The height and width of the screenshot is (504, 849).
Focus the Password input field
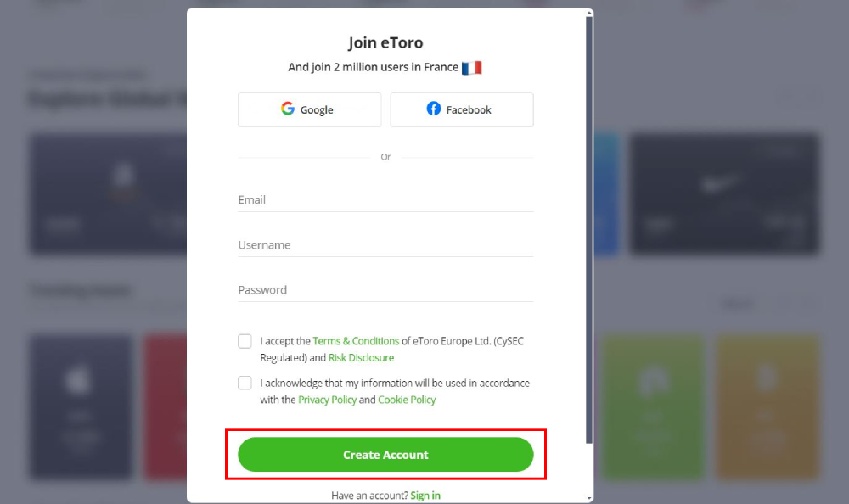(385, 289)
